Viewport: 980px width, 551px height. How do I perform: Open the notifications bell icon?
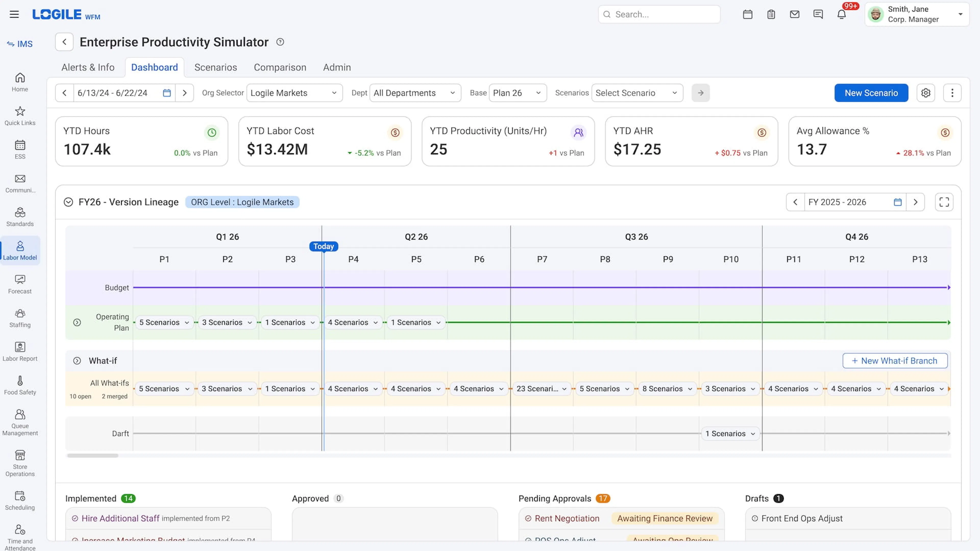841,15
